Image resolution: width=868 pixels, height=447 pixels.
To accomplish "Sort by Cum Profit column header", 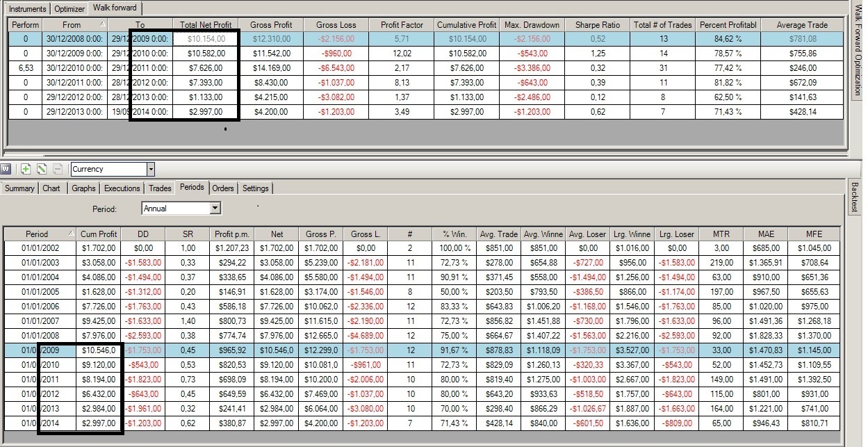I will tap(99, 234).
